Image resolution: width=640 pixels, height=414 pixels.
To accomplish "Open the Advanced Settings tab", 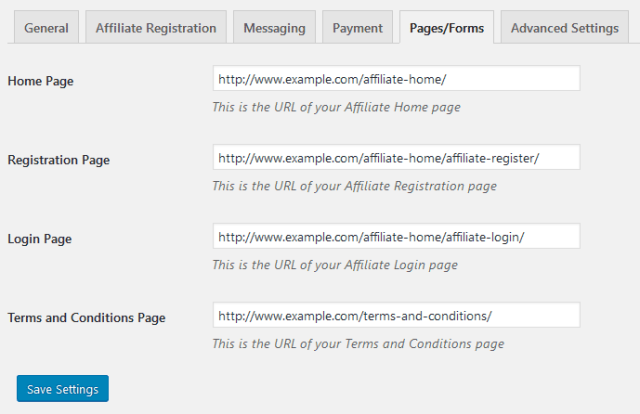I will tap(564, 28).
